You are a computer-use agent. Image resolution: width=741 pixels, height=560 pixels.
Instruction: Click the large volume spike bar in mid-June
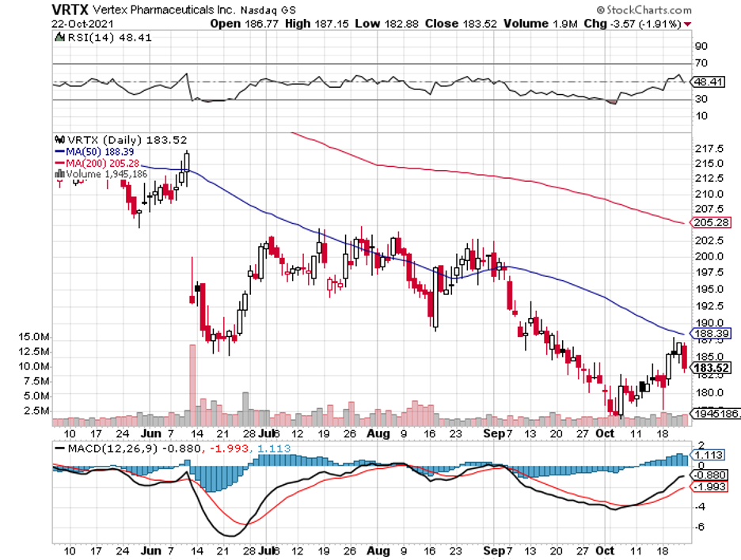pyautogui.click(x=192, y=385)
